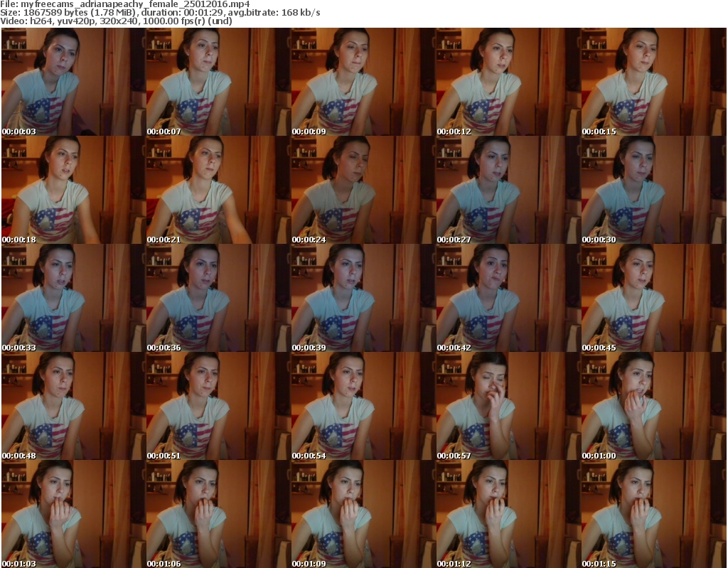View the 00:01:09 preview frame
Screen dimensions: 728x568
(x=363, y=514)
